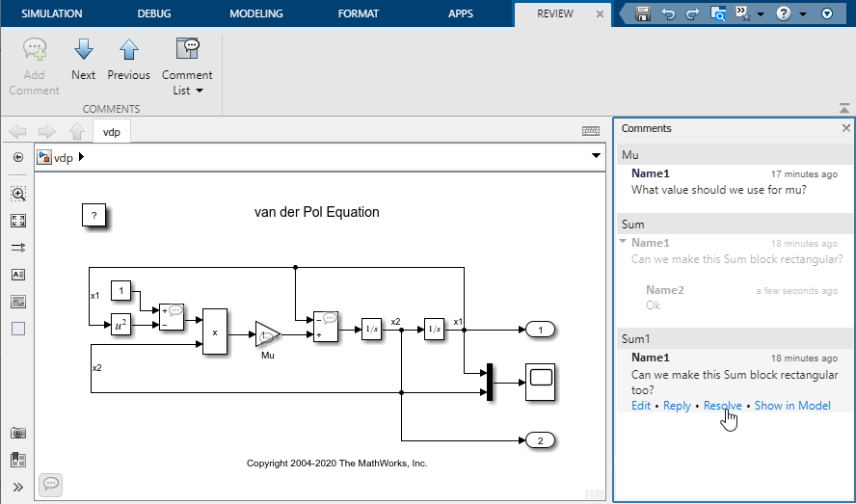Image resolution: width=856 pixels, height=504 pixels.
Task: Click the Save icon in quick access toolbar
Action: click(x=643, y=13)
